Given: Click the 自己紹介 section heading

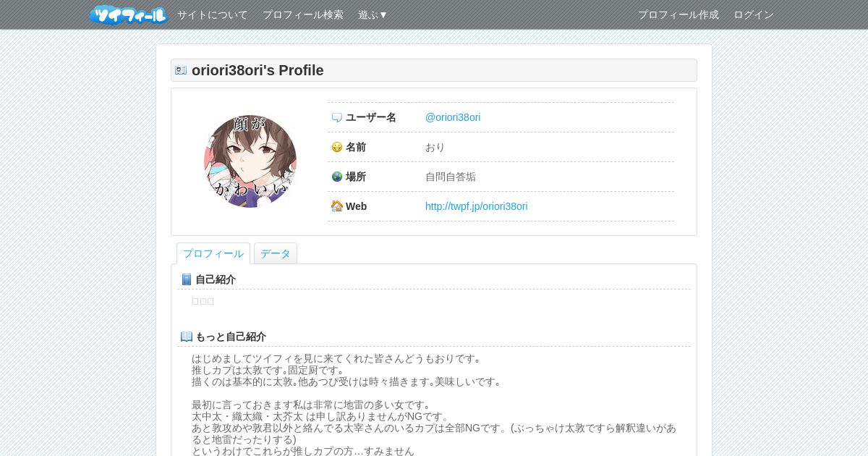Looking at the screenshot, I should [x=216, y=279].
